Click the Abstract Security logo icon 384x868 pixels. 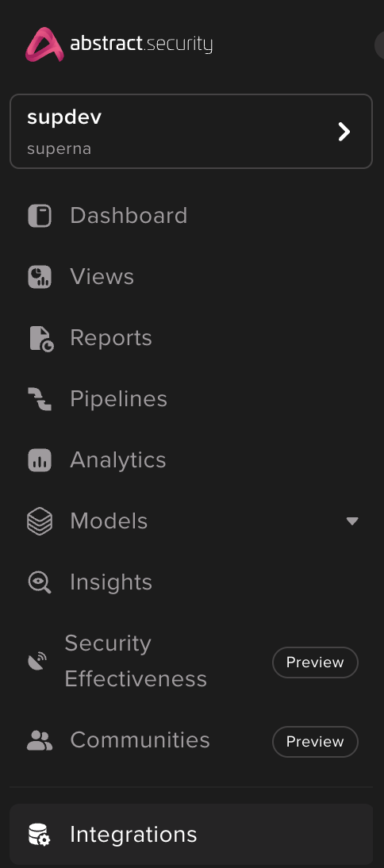[44, 44]
